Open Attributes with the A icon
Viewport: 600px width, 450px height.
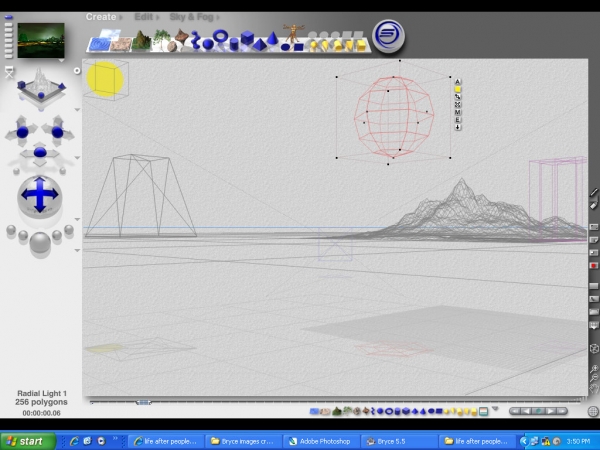click(x=458, y=82)
